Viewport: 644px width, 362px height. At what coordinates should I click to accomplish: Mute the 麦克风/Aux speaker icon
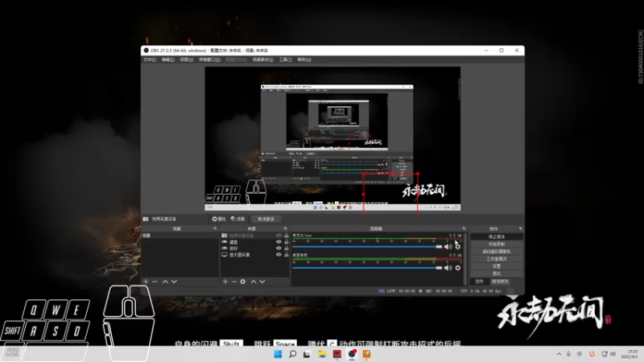pos(448,247)
